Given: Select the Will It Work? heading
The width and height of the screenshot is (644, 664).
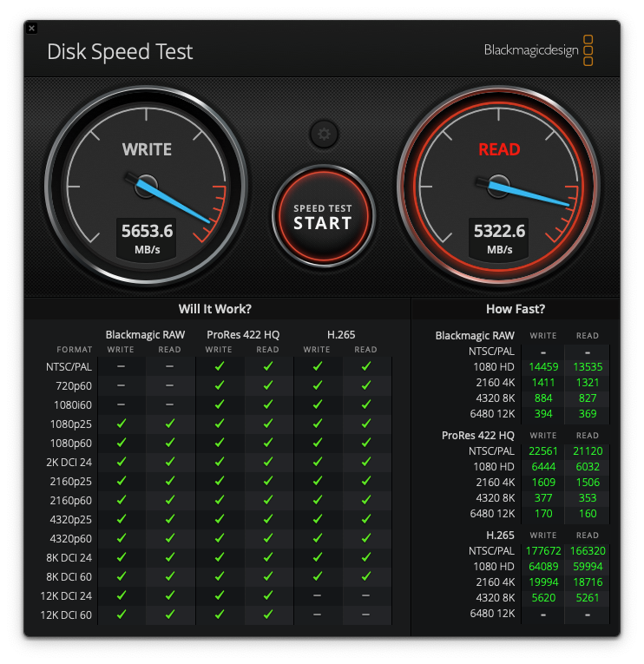Looking at the screenshot, I should tap(214, 309).
